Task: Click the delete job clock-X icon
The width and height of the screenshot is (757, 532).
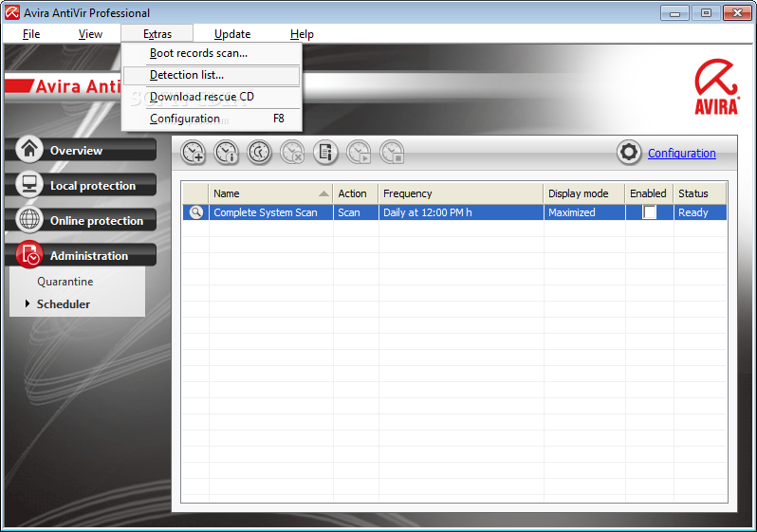Action: (292, 153)
